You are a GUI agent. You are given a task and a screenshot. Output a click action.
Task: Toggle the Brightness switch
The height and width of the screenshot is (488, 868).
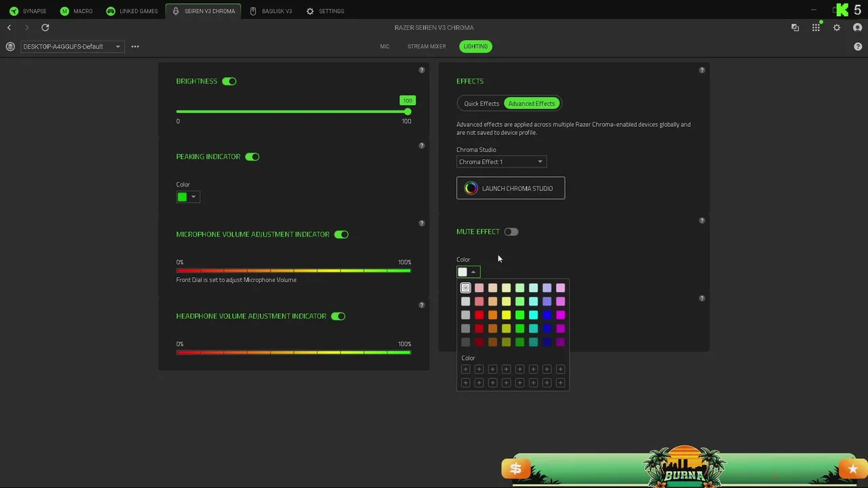229,81
